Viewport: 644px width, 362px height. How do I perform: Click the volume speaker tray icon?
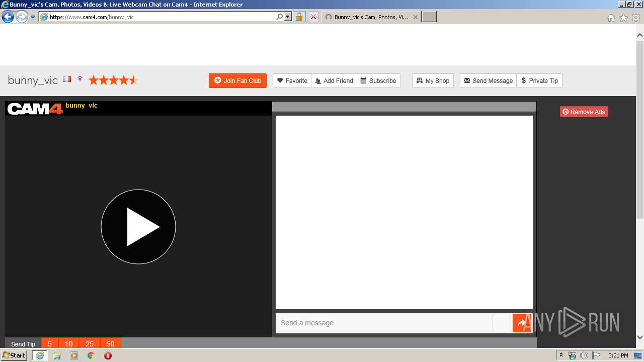tap(584, 355)
